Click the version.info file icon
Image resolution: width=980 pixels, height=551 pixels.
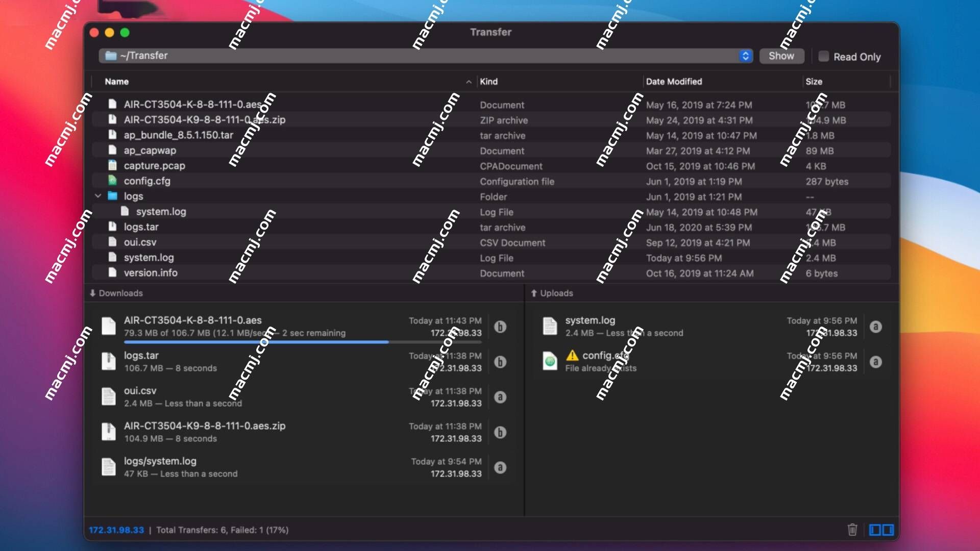coord(113,272)
